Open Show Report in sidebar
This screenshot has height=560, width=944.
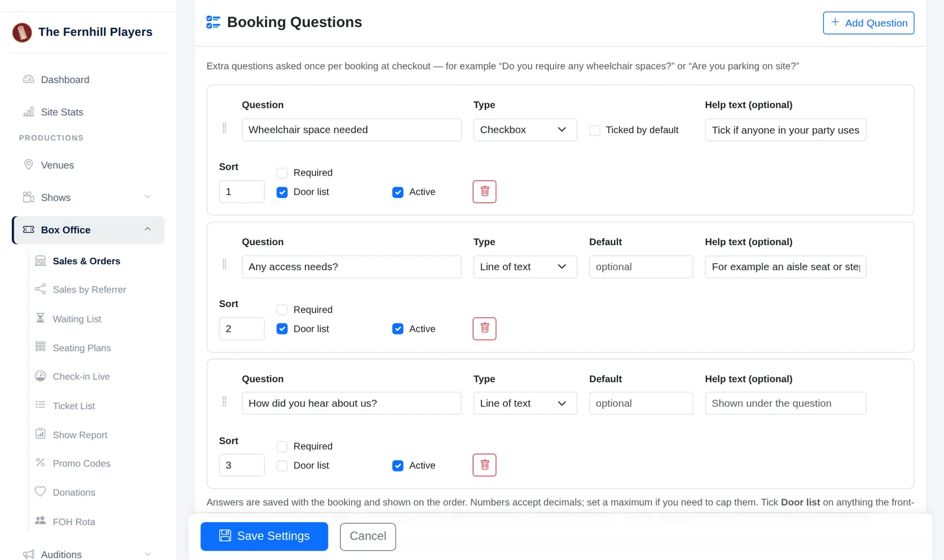tap(80, 434)
